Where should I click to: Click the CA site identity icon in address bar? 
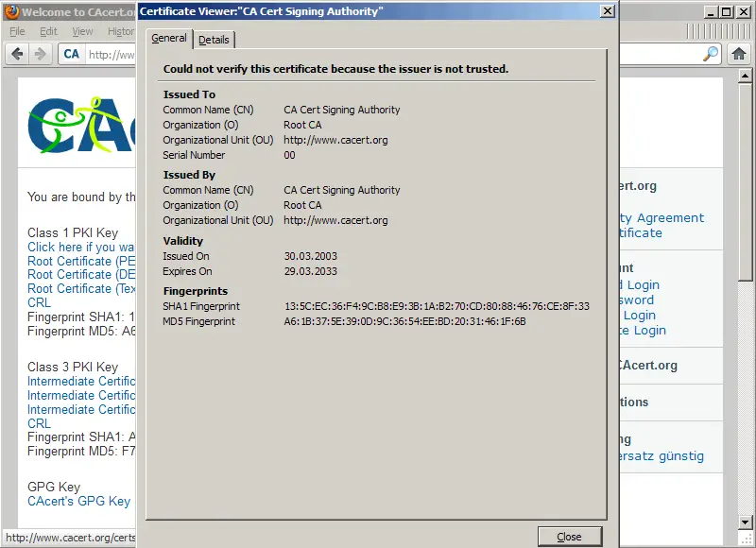click(x=72, y=54)
